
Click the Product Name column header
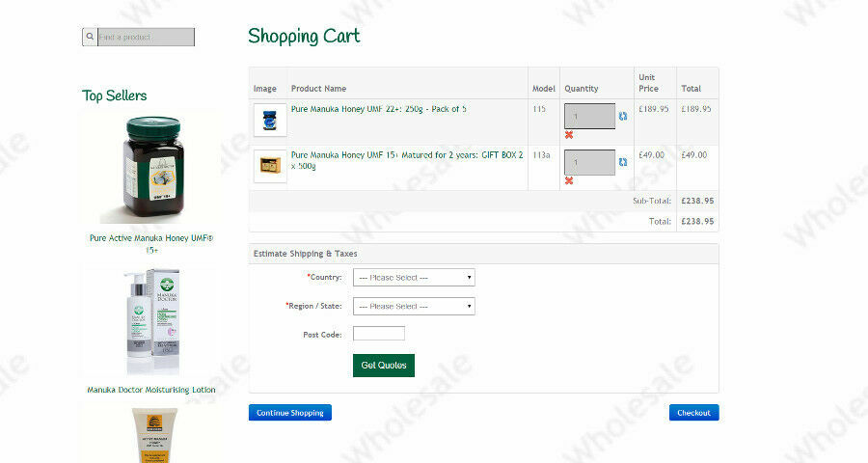tap(318, 89)
